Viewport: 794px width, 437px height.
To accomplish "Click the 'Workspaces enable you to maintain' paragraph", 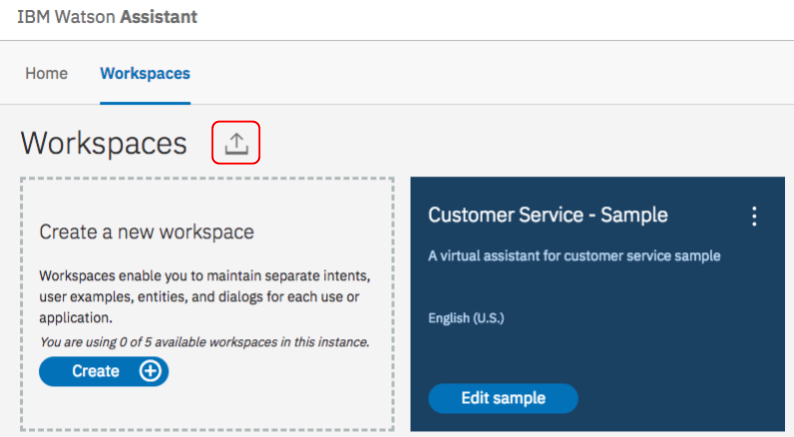I will [x=205, y=297].
